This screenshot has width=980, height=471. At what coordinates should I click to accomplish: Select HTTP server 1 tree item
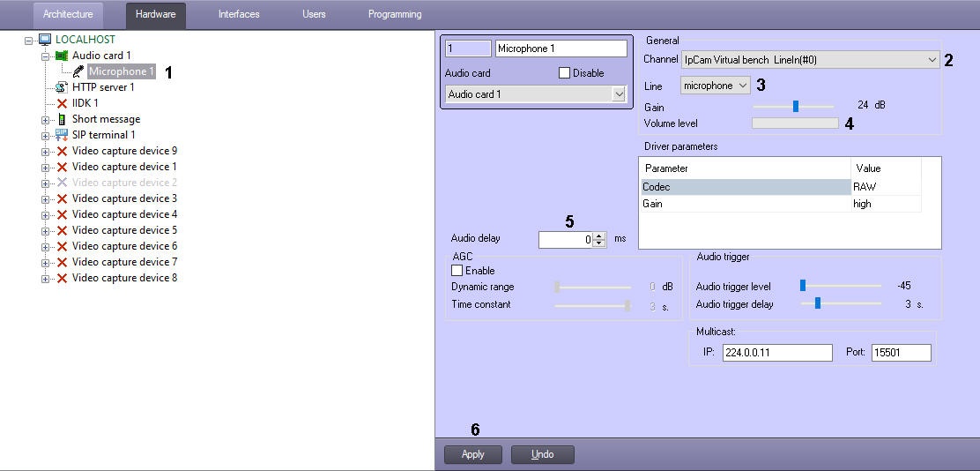103,87
